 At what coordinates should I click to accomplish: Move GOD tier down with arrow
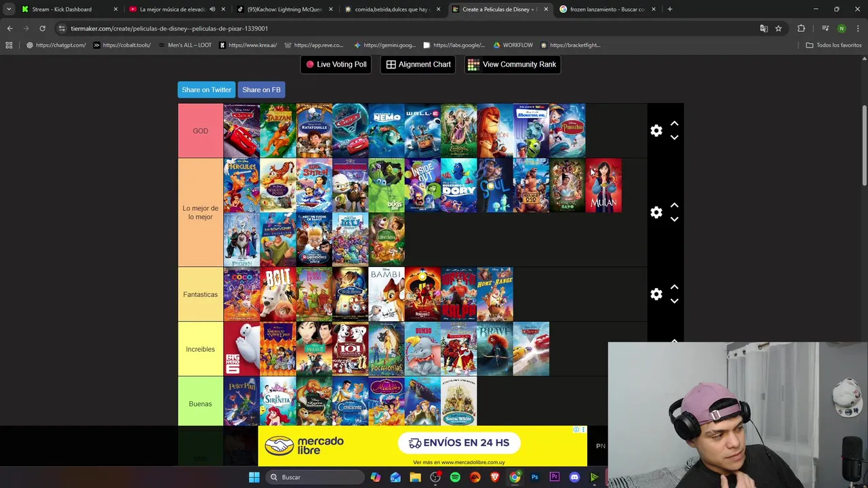click(674, 138)
